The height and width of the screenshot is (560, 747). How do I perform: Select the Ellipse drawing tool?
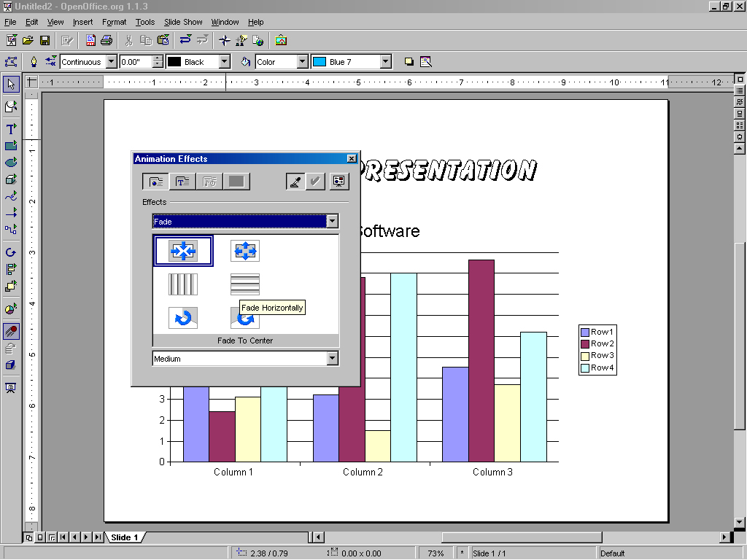pyautogui.click(x=11, y=163)
